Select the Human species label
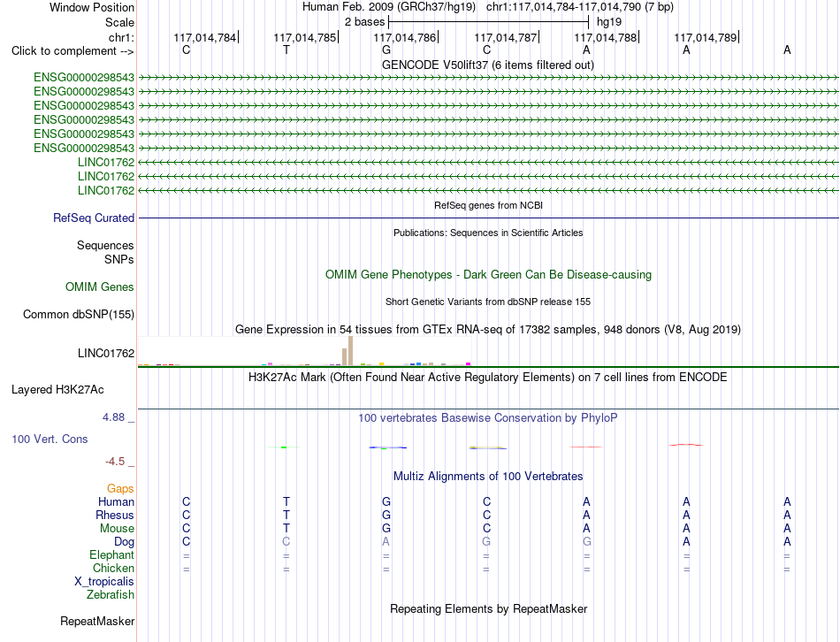Viewport: 840px width, 642px height. coord(116,501)
